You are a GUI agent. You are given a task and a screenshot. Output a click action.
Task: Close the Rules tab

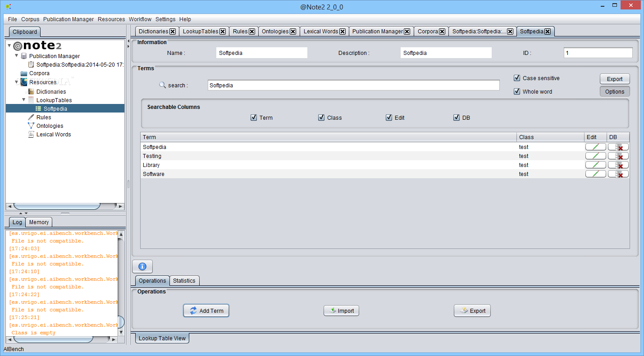coord(252,32)
